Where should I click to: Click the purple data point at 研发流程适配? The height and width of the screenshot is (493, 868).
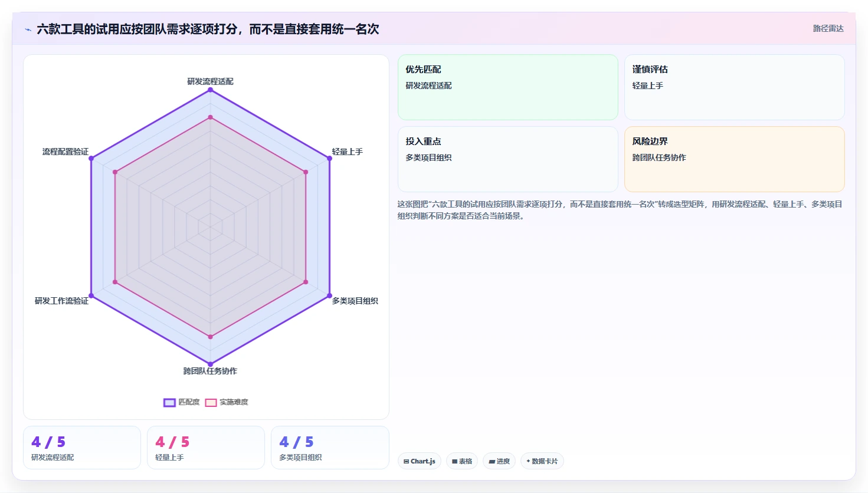coord(210,90)
